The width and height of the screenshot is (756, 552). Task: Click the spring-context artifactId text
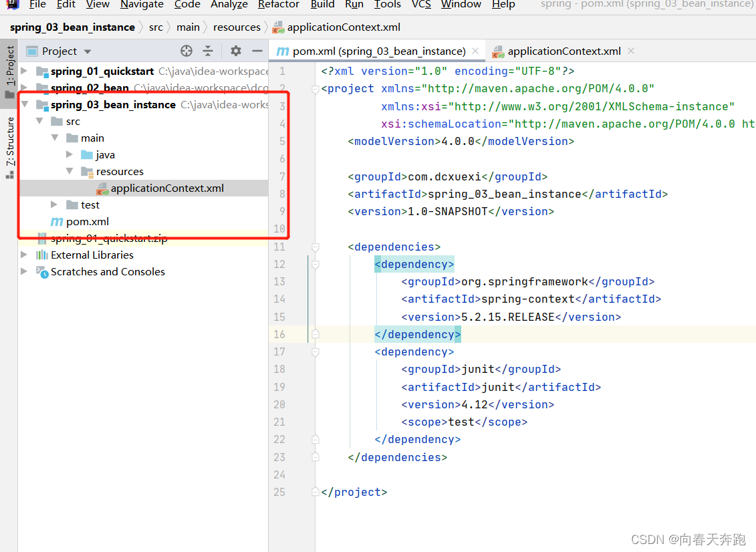pyautogui.click(x=528, y=299)
